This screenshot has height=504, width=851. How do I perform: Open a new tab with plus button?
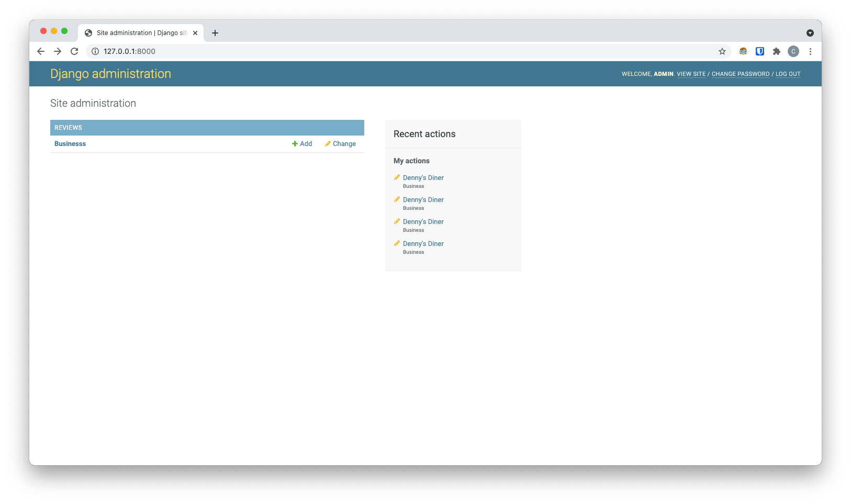pos(215,33)
